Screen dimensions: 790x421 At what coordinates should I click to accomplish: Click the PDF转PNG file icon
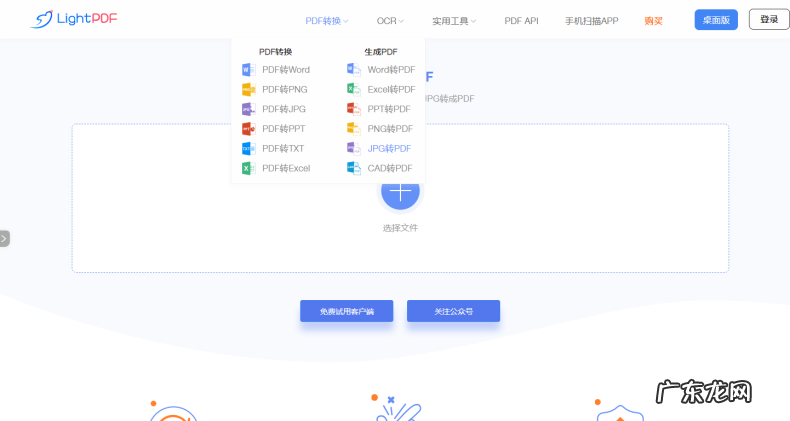[x=248, y=89]
